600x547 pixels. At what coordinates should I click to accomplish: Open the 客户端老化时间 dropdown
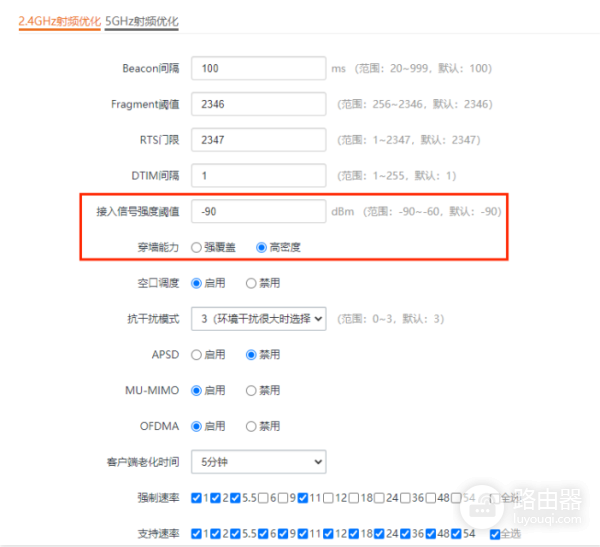(x=259, y=461)
